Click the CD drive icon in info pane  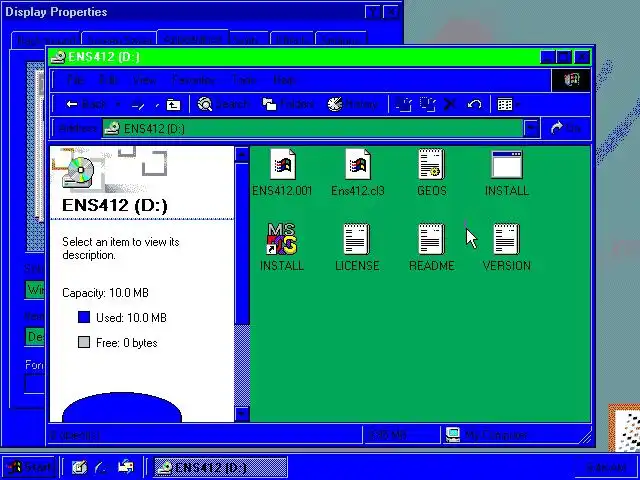tap(78, 172)
